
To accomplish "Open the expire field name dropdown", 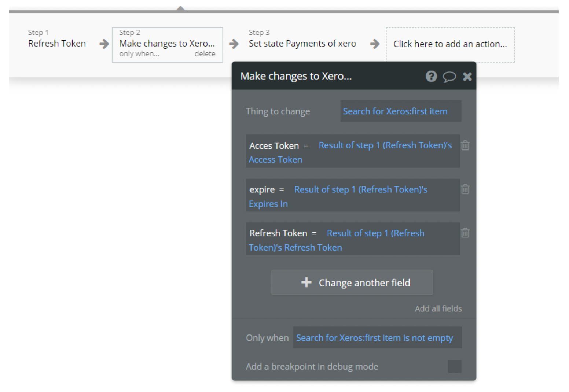I will coord(262,190).
